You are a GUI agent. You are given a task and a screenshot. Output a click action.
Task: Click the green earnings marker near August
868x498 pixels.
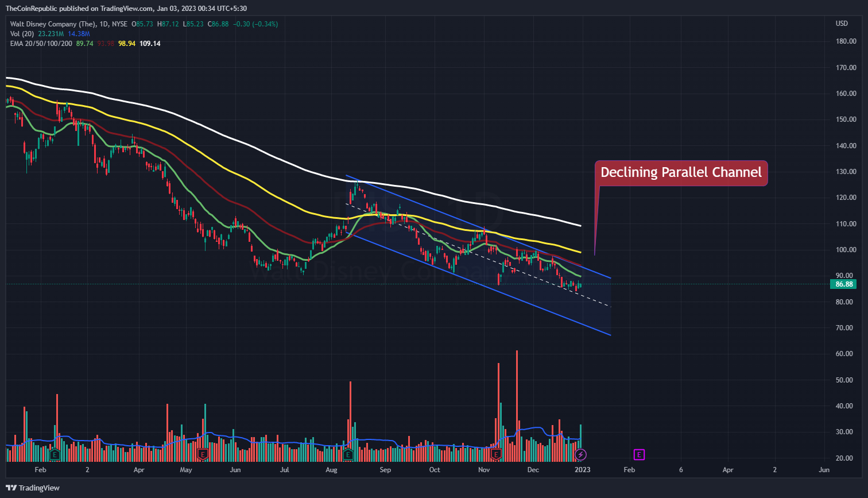pyautogui.click(x=348, y=455)
